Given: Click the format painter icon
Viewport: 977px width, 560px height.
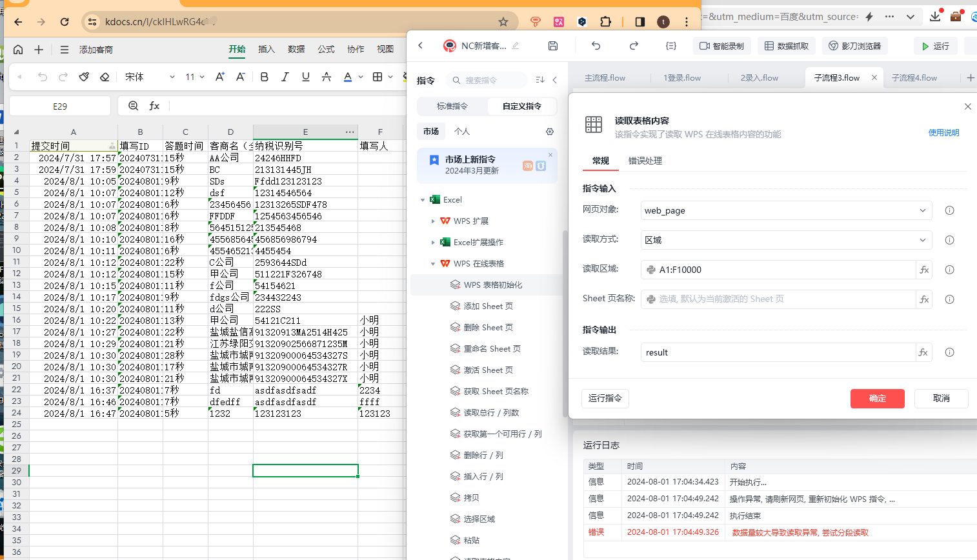Looking at the screenshot, I should coord(84,77).
